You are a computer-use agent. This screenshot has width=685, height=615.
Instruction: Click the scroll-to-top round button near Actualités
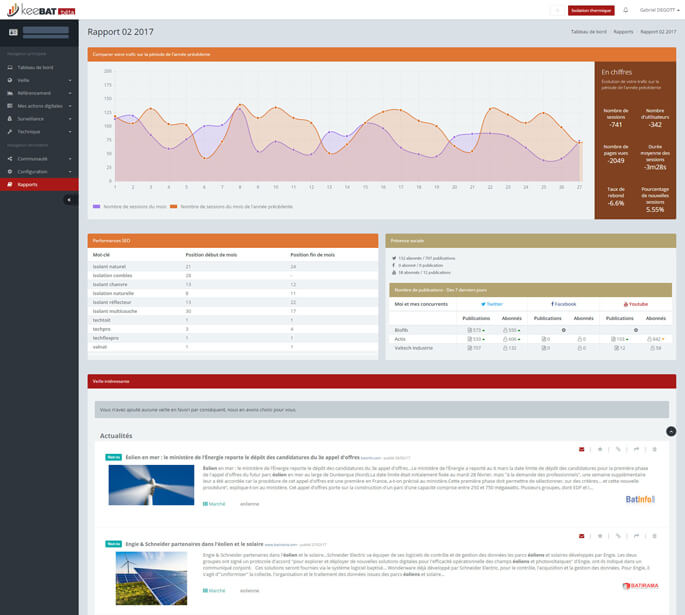671,432
